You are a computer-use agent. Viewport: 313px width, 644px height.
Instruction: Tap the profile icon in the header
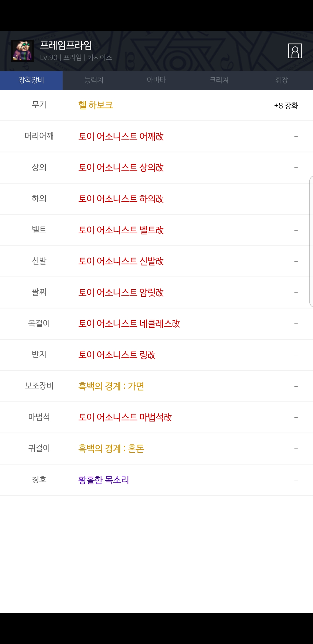pos(295,51)
